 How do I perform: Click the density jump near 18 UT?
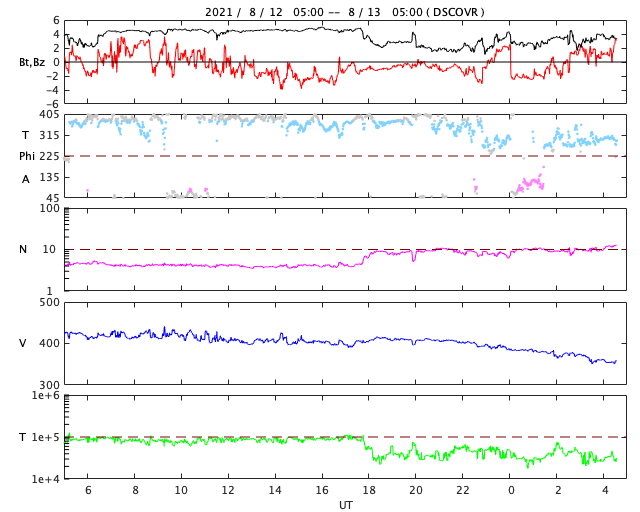click(366, 257)
